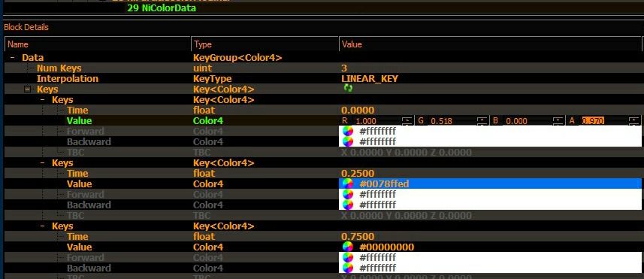The height and width of the screenshot is (279, 644).
Task: Click the Block Details panel title
Action: tap(26, 27)
